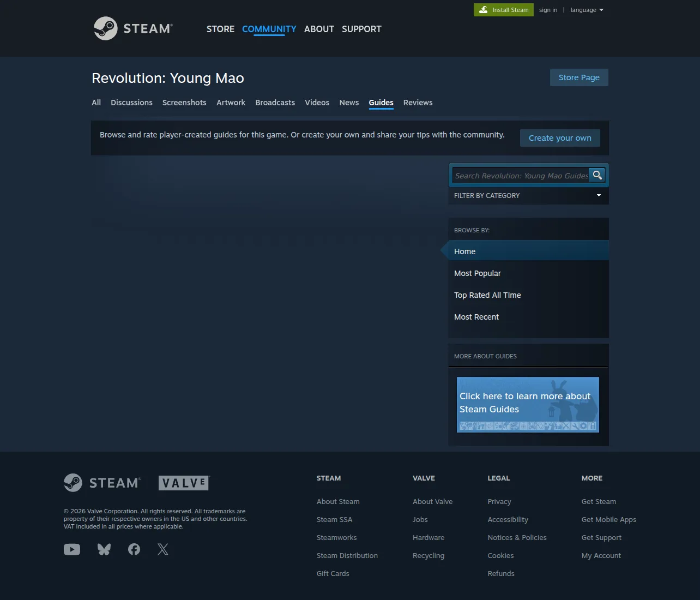Open the Get Support footer link
The image size is (700, 600).
[x=601, y=537]
